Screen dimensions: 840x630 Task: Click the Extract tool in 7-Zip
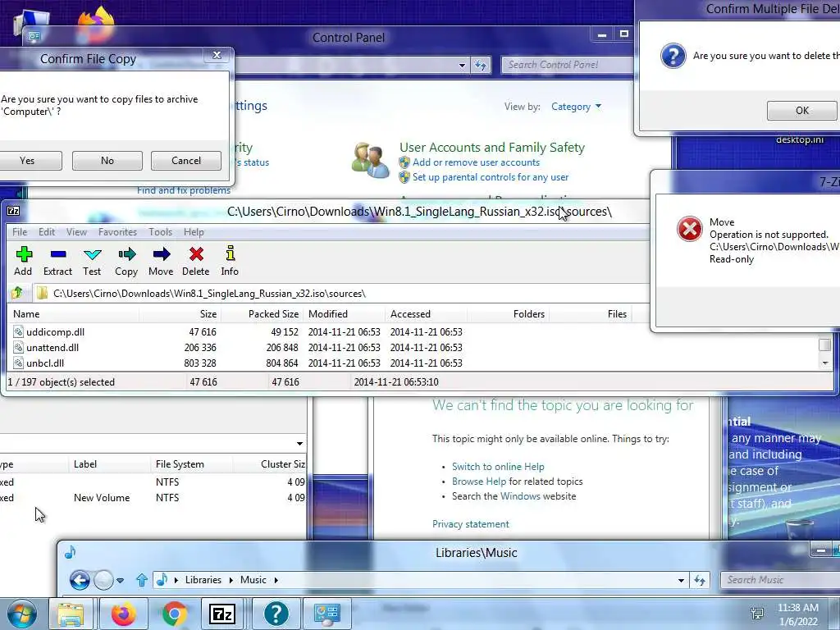pos(58,261)
